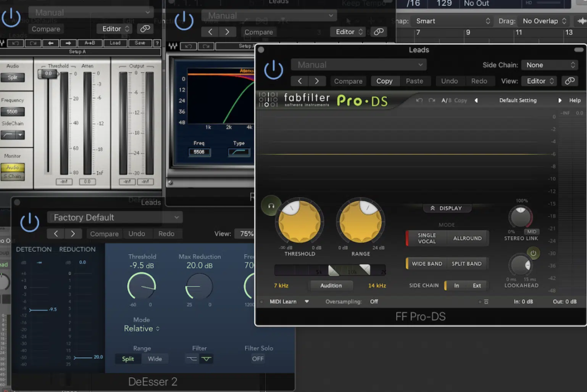Click Compare in Pro-DS header
587x392 pixels.
pos(348,81)
